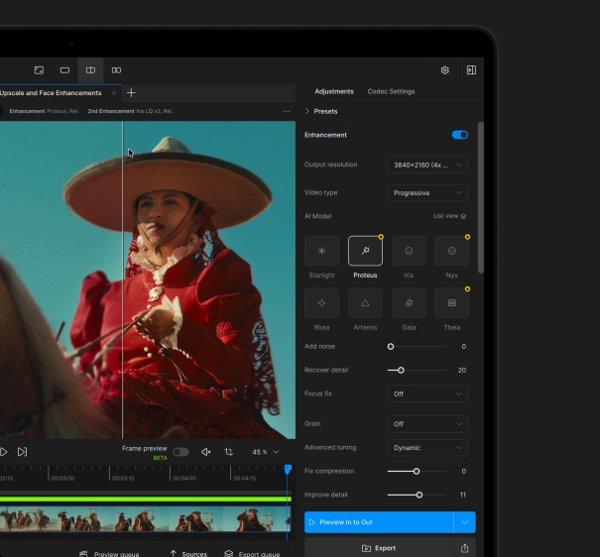This screenshot has height=557, width=600.
Task: Select the Theia AI model tile
Action: (x=452, y=303)
